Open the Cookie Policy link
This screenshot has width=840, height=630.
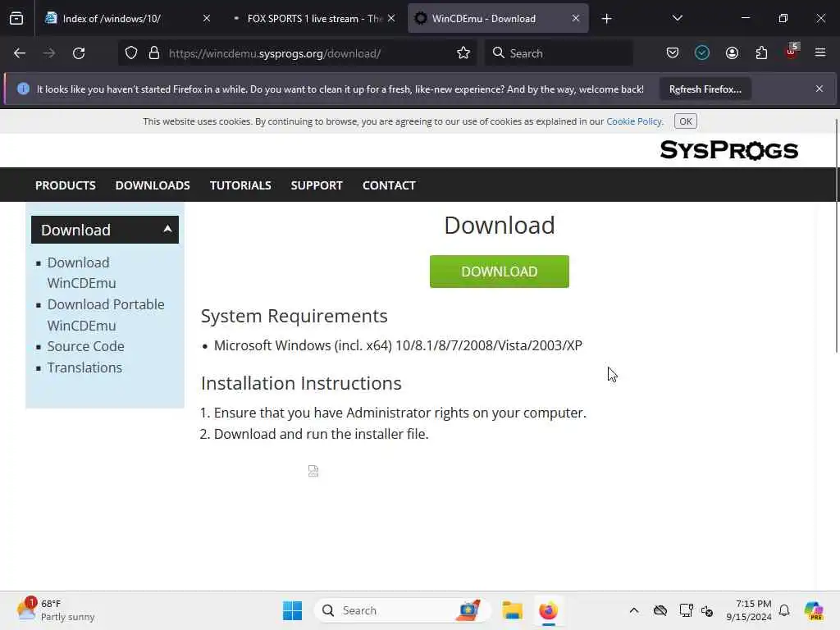(634, 121)
